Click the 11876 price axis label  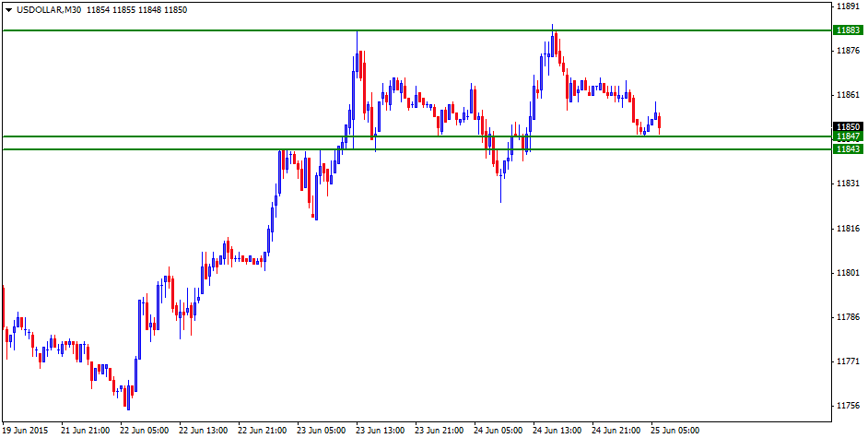848,51
